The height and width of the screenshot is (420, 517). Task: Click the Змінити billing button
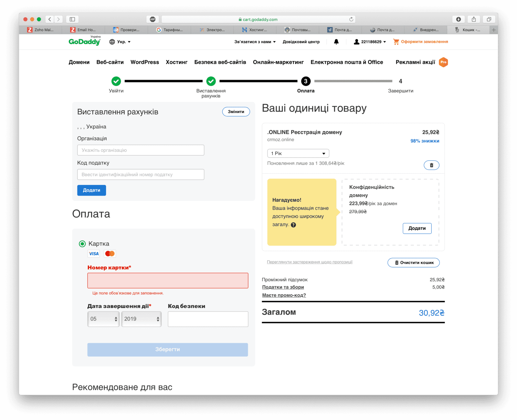click(x=236, y=112)
